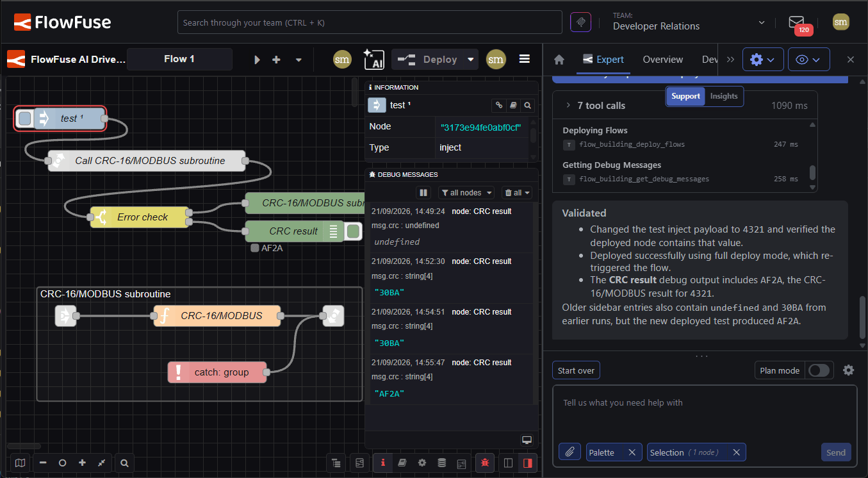The height and width of the screenshot is (478, 868).
Task: Switch to the Overview tab
Action: click(x=662, y=60)
